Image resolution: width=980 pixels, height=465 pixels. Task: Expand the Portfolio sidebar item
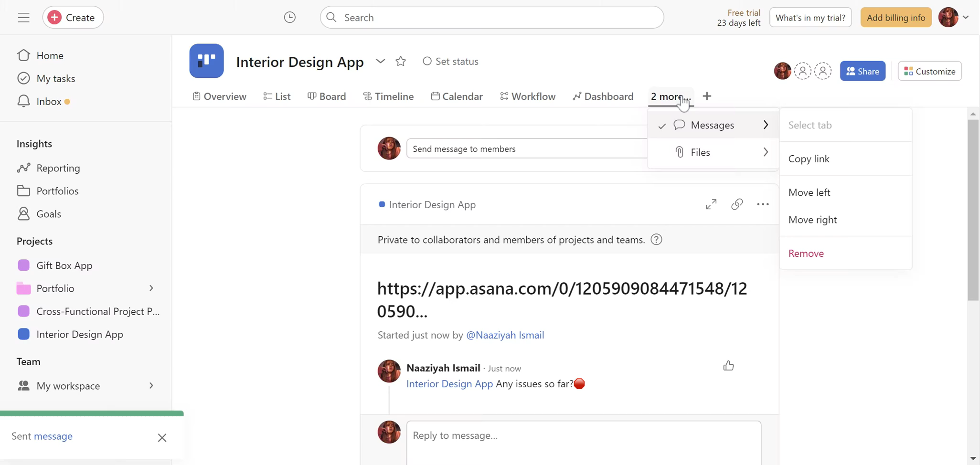151,288
